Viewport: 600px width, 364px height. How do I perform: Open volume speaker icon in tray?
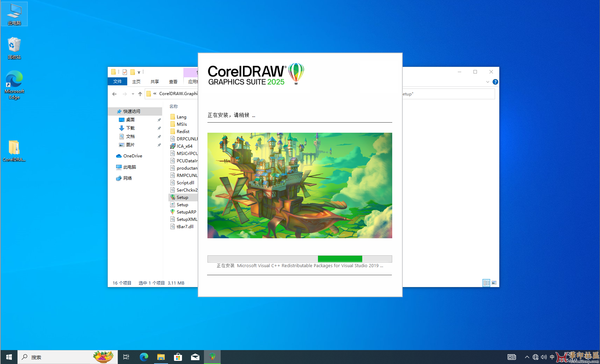(544, 357)
